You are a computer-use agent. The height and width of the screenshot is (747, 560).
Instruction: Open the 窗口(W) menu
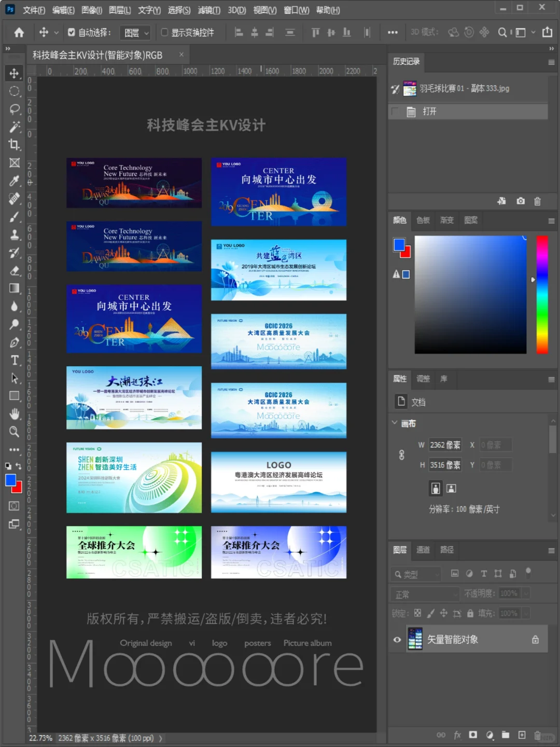pyautogui.click(x=297, y=10)
